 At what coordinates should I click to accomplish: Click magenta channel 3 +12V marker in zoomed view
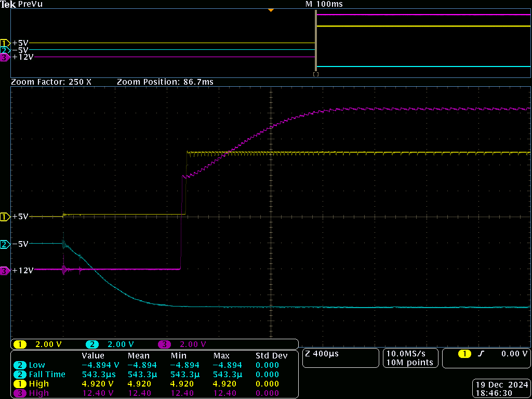click(x=5, y=271)
